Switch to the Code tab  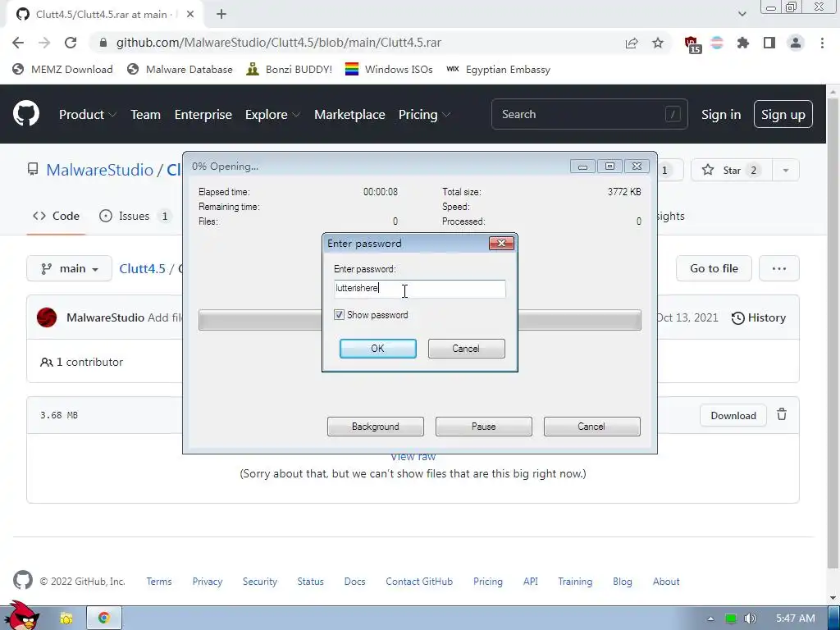[56, 216]
